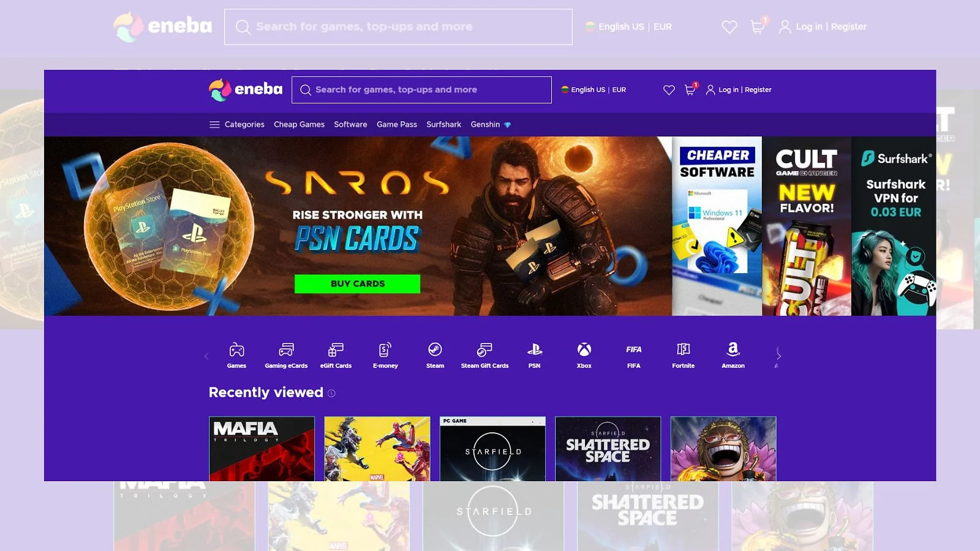Open the Game Pass menu item
The height and width of the screenshot is (551, 980).
point(397,124)
